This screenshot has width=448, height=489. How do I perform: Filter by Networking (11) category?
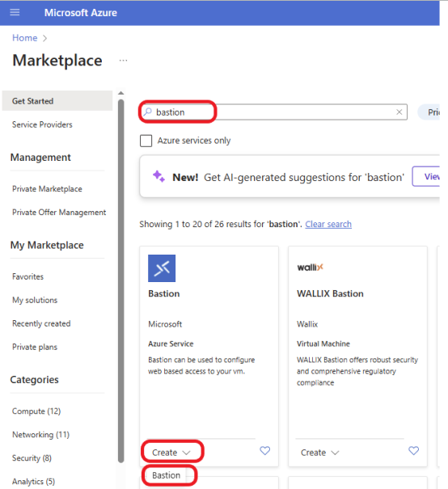(40, 435)
